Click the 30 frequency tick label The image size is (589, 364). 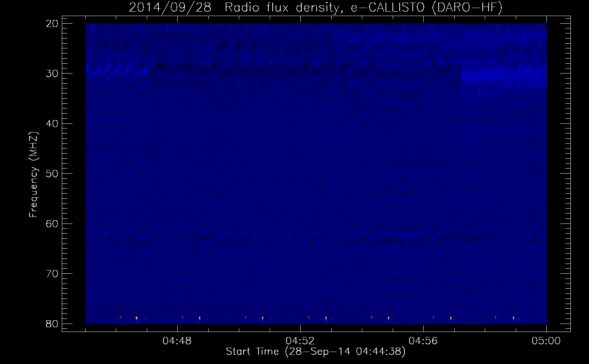52,74
